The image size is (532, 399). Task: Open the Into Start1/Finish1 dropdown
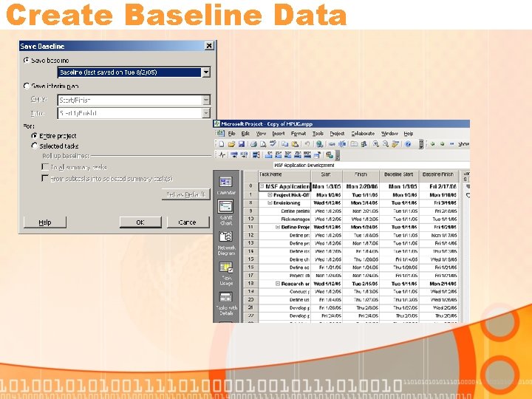click(206, 113)
